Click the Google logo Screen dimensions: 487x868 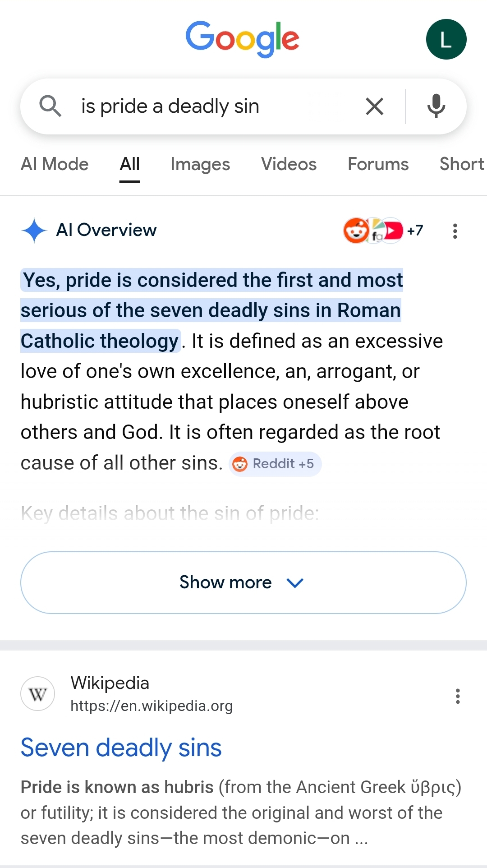tap(243, 39)
